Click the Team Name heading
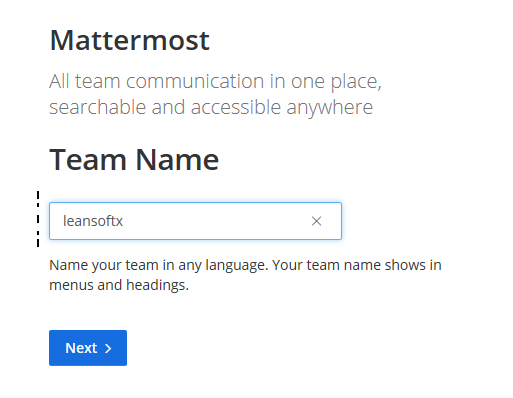513x398 pixels. pos(134,160)
